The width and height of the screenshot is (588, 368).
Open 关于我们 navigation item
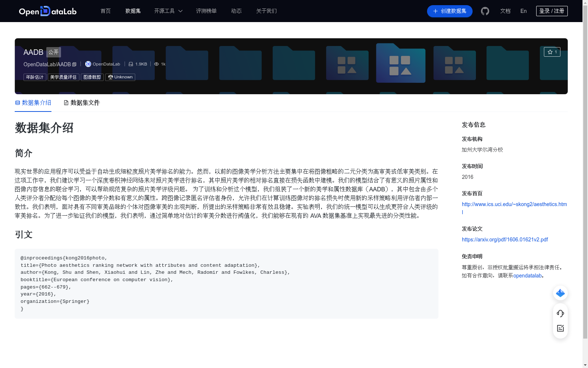coord(266,11)
